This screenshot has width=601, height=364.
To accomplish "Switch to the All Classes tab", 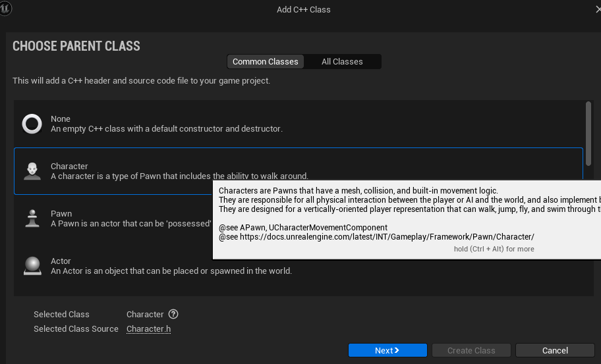I will pyautogui.click(x=342, y=62).
